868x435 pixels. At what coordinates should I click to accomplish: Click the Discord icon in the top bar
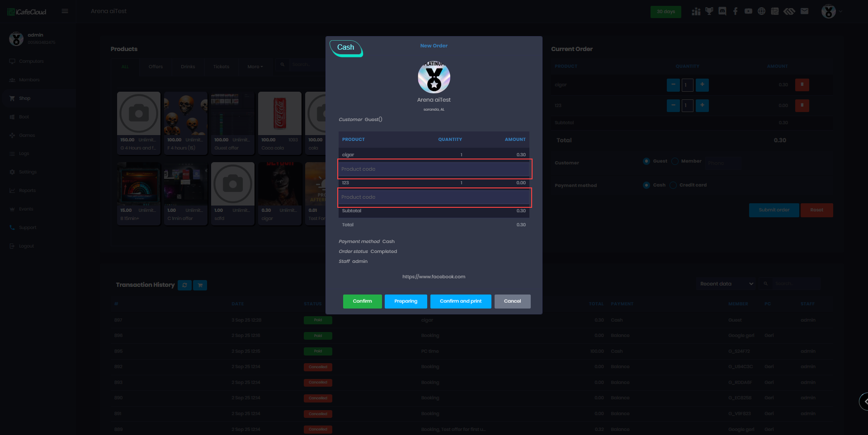point(722,11)
